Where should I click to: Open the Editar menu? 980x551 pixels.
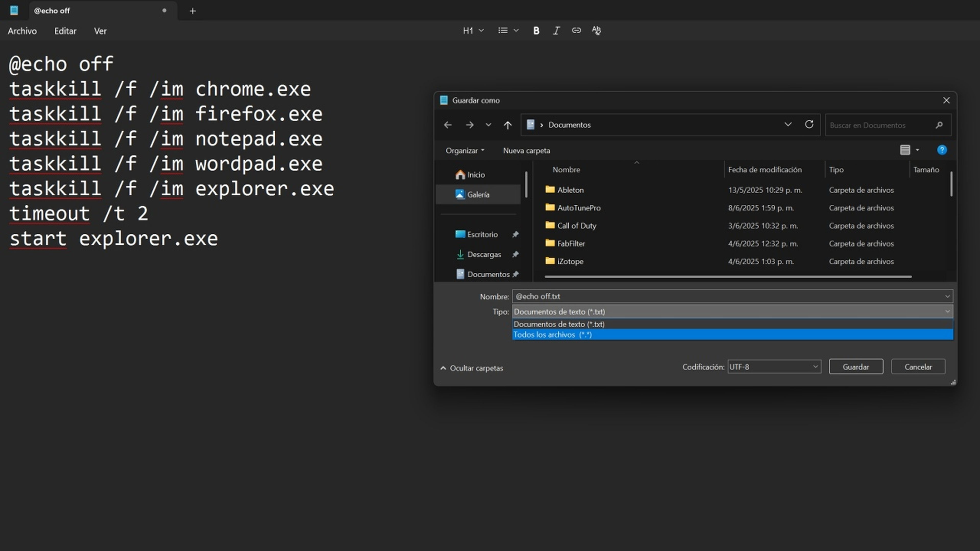click(x=65, y=31)
